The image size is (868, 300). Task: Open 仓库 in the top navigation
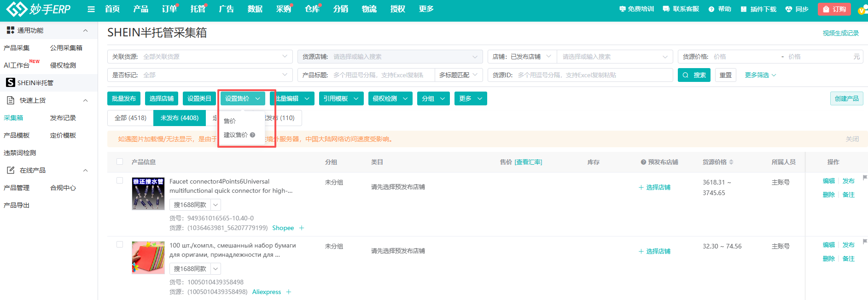[312, 9]
